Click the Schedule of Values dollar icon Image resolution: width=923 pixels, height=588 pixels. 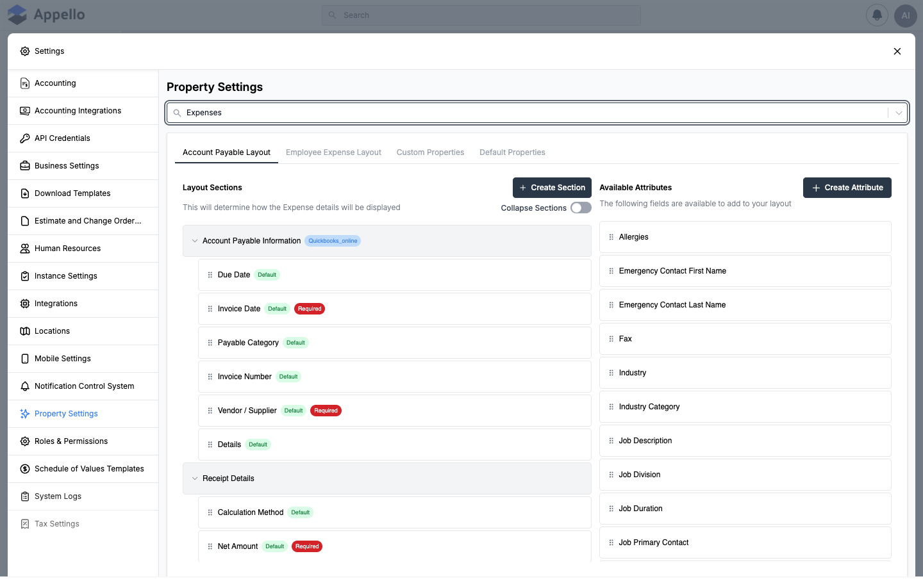coord(25,469)
